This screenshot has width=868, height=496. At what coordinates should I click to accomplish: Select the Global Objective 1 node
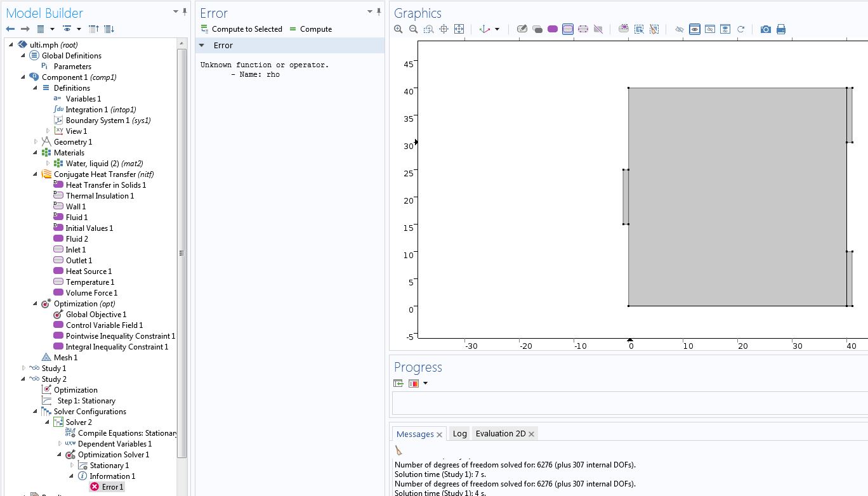(x=96, y=315)
